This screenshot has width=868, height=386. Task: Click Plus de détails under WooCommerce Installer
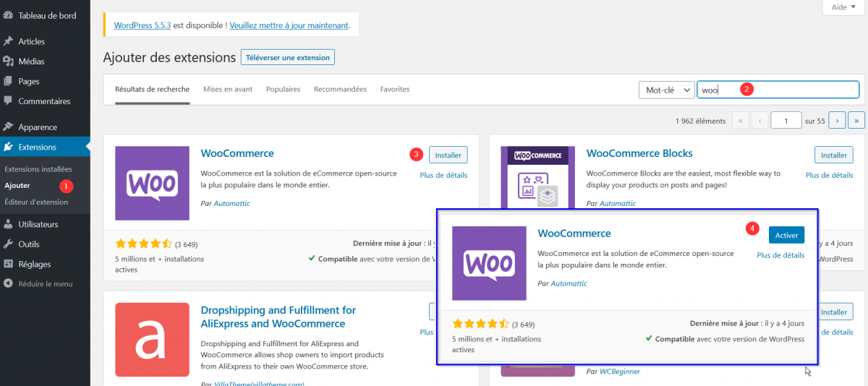click(x=443, y=175)
